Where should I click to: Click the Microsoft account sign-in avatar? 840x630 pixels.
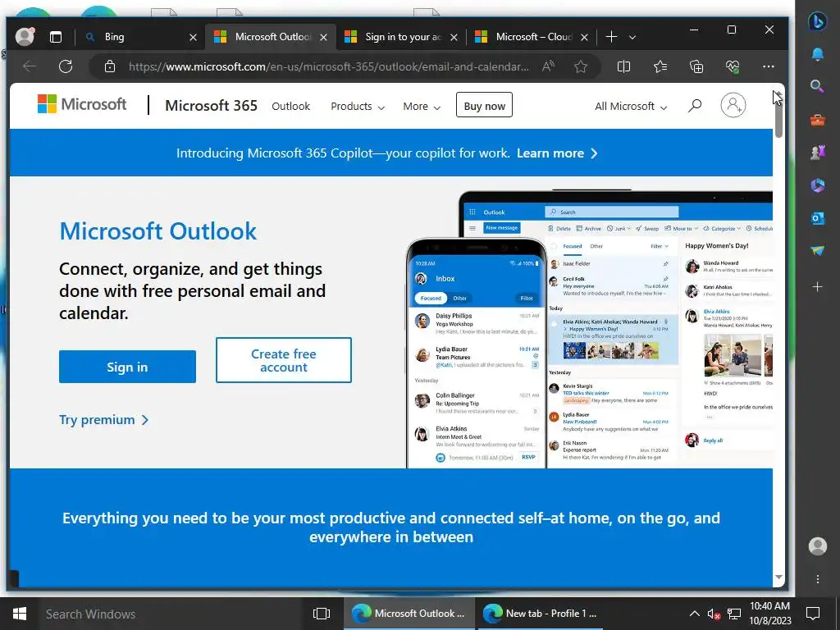click(733, 105)
